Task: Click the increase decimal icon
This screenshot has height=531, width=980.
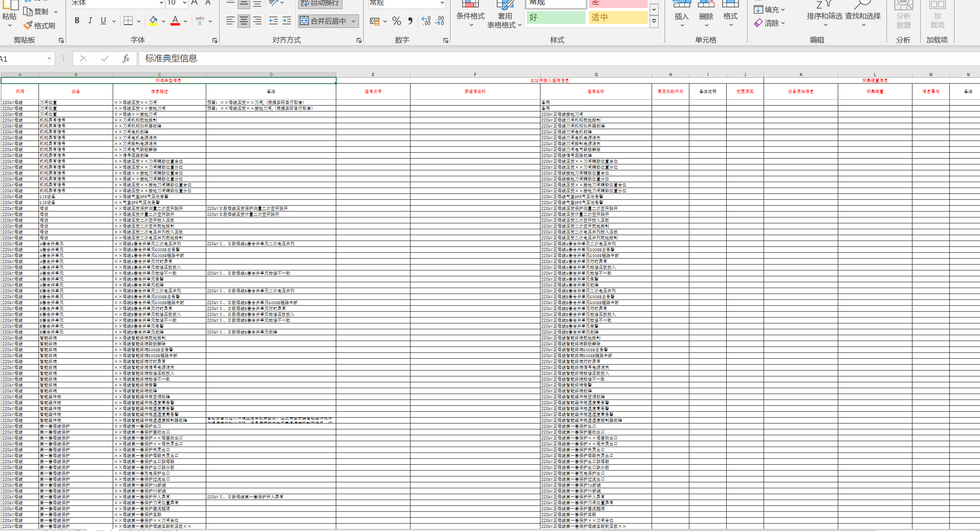Action: coord(426,21)
